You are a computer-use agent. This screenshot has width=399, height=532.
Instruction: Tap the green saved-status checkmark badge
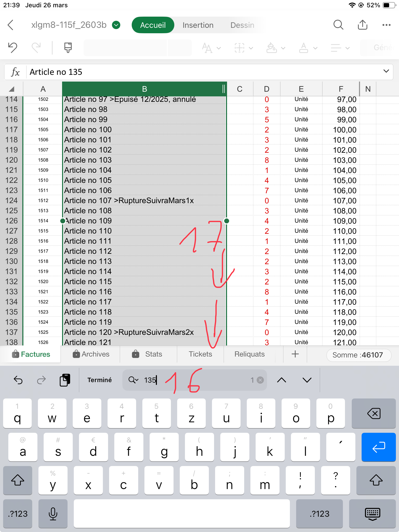point(116,25)
